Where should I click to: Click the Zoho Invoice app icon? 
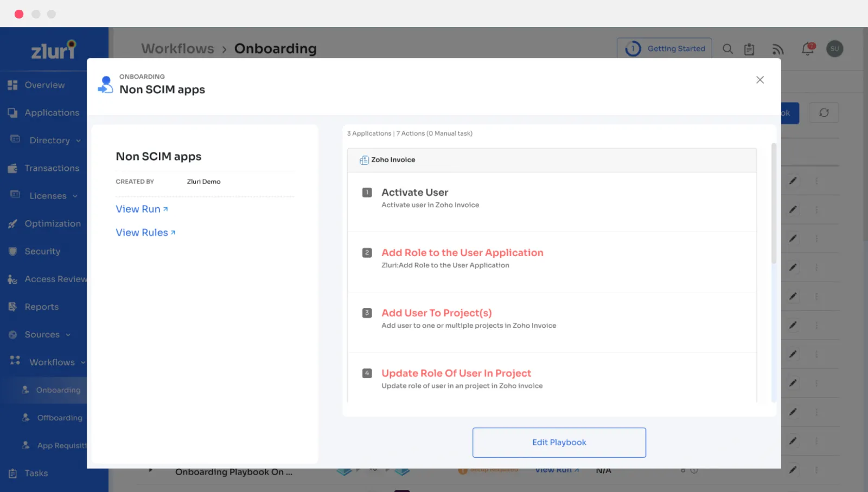tap(364, 160)
